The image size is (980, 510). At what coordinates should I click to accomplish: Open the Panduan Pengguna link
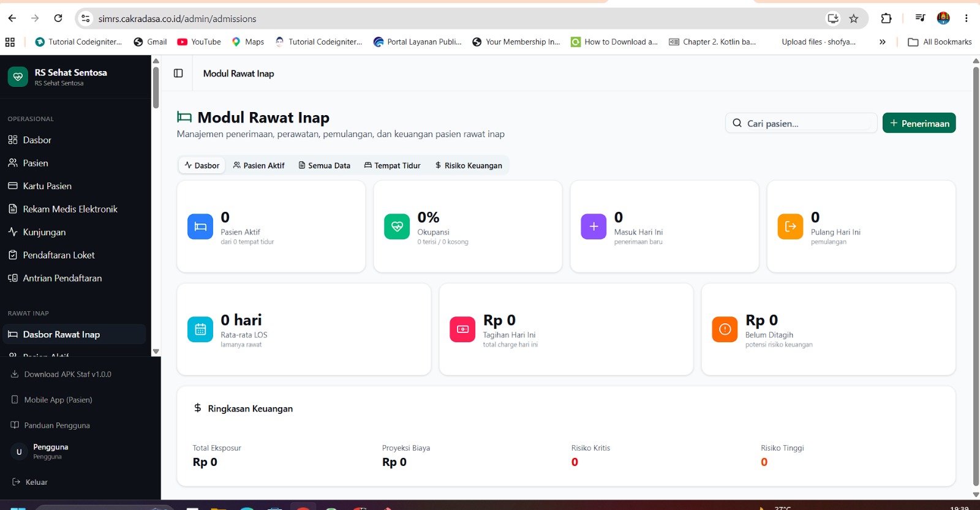click(x=51, y=426)
